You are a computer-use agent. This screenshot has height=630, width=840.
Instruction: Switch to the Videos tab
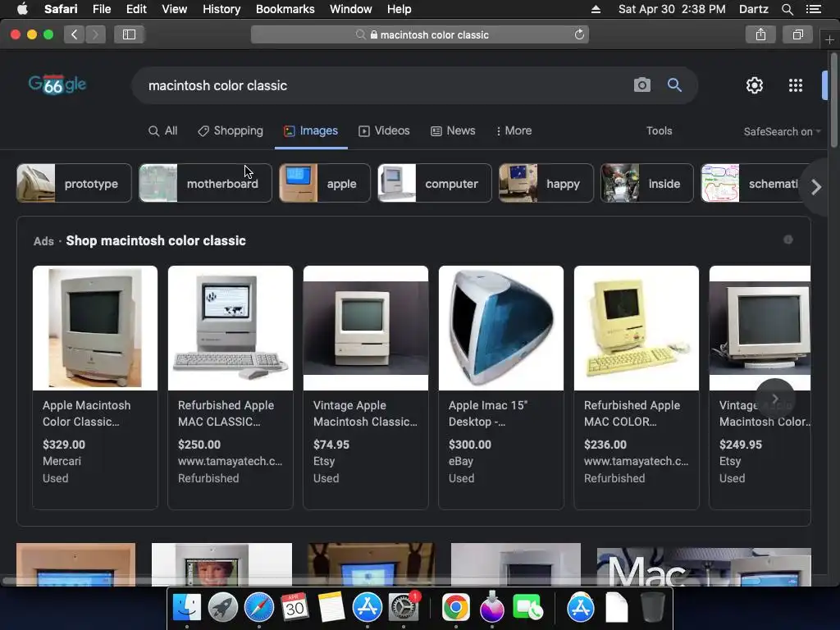click(x=384, y=130)
